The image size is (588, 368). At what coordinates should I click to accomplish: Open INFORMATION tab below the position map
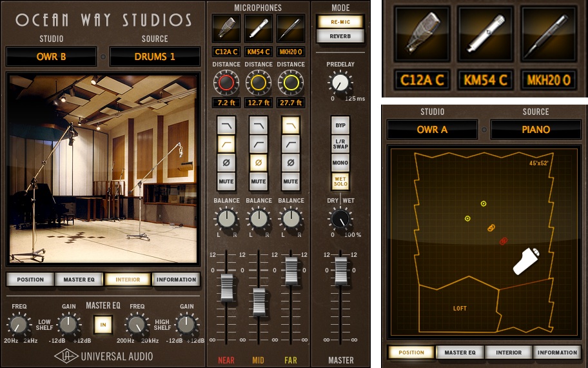pos(557,353)
